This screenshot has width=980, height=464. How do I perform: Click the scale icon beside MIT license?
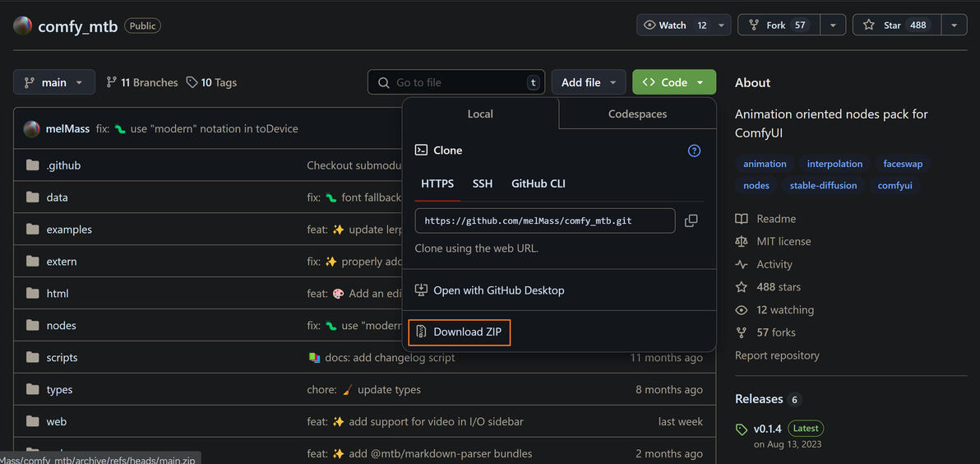(x=742, y=241)
